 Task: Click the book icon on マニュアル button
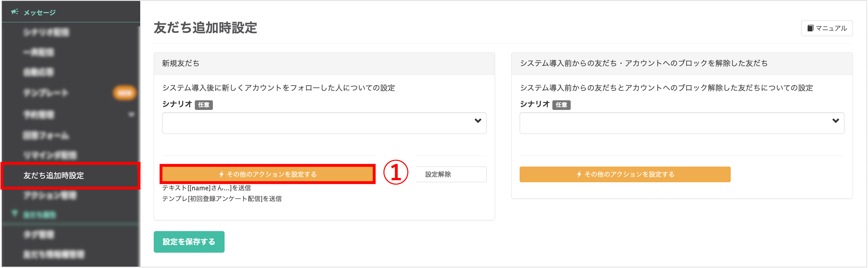coord(810,28)
